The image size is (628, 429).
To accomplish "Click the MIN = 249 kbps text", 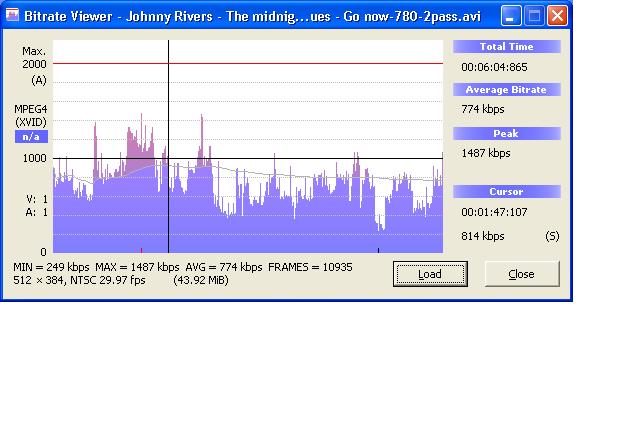I will coord(51,267).
